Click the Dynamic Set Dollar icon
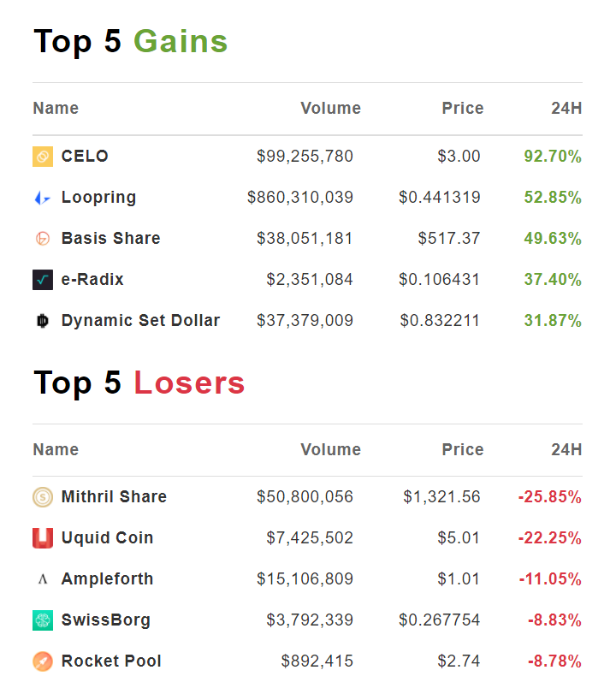The height and width of the screenshot is (682, 616). pyautogui.click(x=43, y=321)
